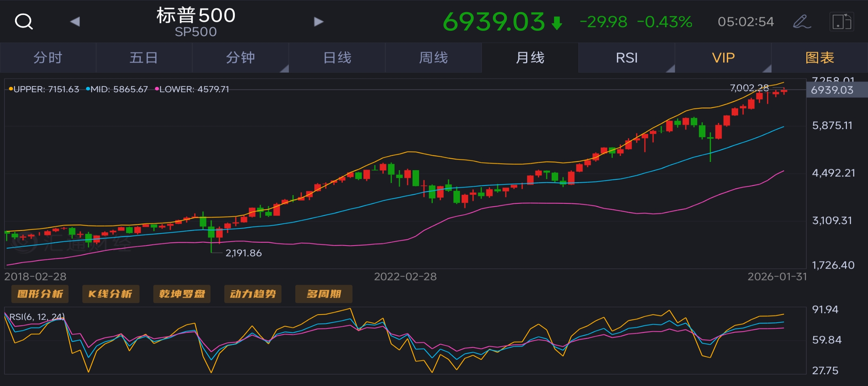Click the 1,726.40 price axis label
The height and width of the screenshot is (386, 868).
click(833, 265)
